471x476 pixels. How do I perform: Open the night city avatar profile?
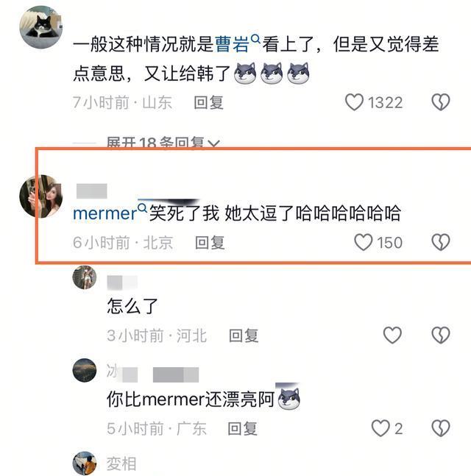coord(85,370)
